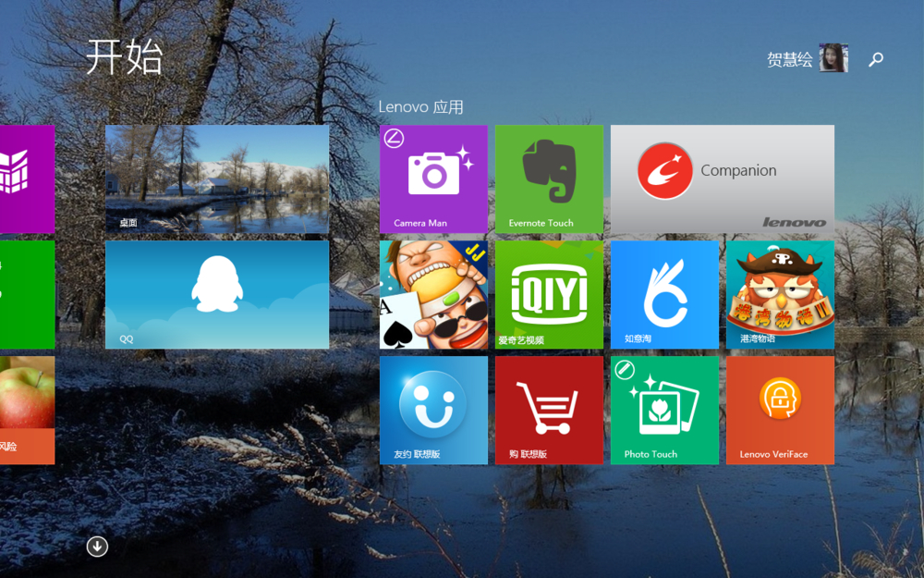Open the QQ penguin tile
The height and width of the screenshot is (578, 924).
[217, 294]
